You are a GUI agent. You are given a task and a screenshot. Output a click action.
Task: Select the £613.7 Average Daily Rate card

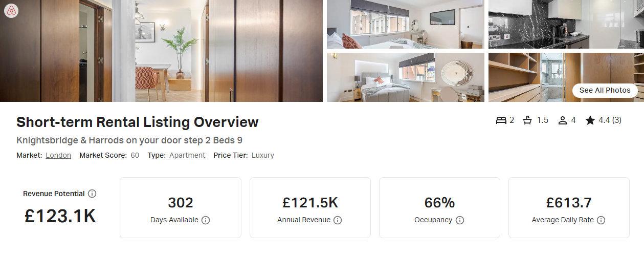pos(569,207)
